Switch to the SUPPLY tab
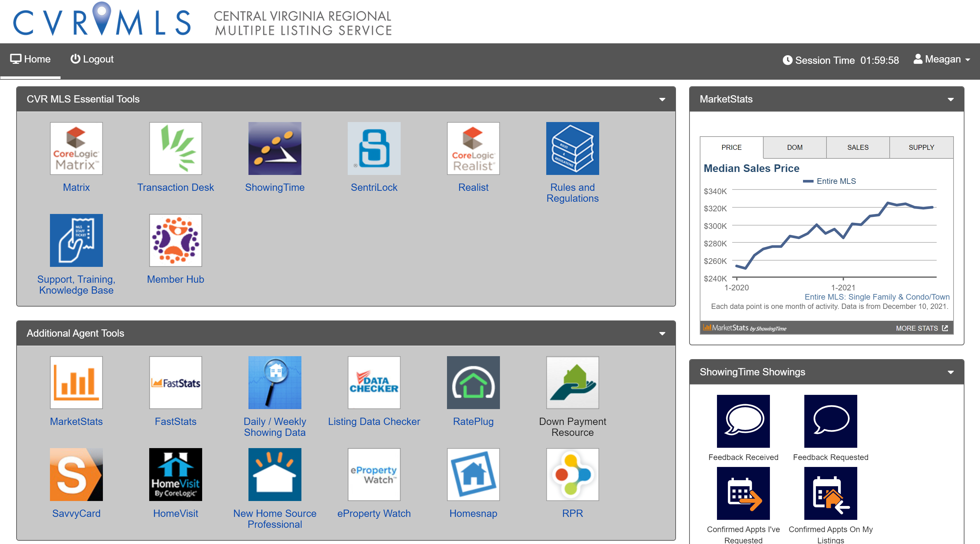 [921, 147]
